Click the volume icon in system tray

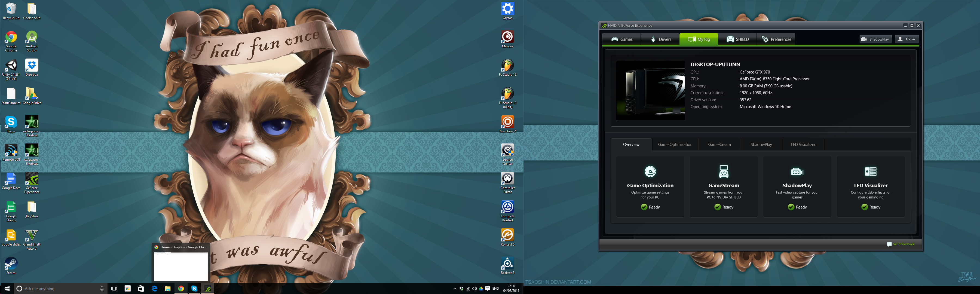(474, 289)
